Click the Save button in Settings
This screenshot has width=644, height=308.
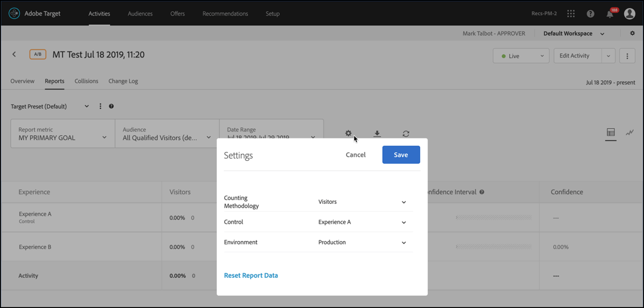point(401,155)
